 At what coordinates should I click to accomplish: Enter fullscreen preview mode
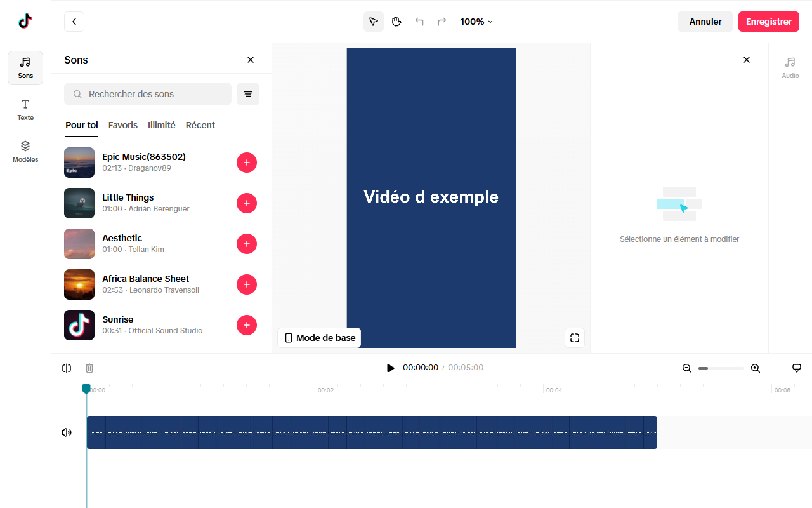pyautogui.click(x=575, y=338)
